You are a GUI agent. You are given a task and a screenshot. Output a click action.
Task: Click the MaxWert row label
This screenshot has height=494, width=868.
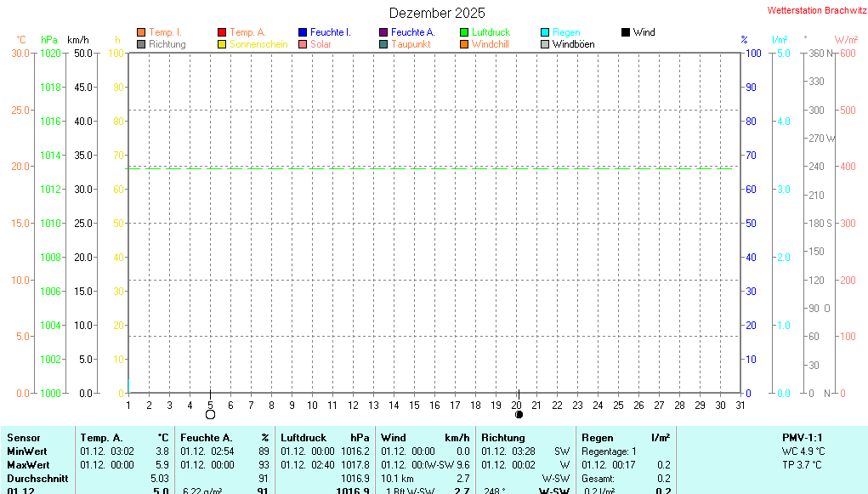coord(28,465)
